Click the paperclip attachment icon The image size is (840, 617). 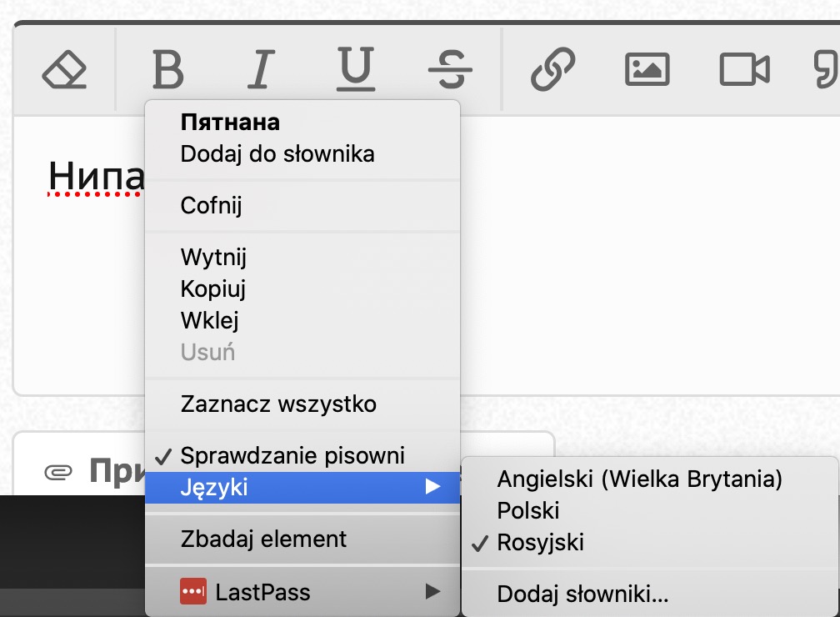pos(57,472)
